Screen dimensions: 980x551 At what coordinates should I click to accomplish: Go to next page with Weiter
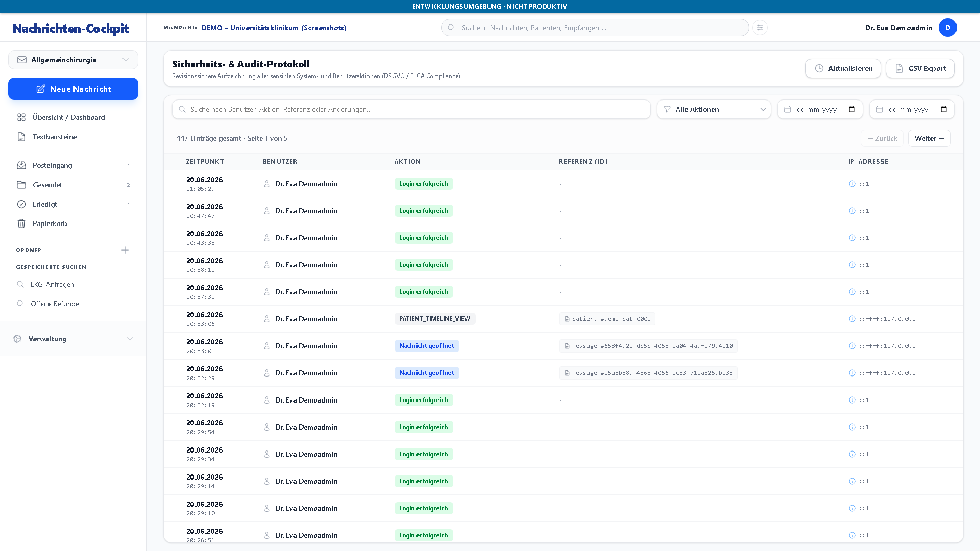pyautogui.click(x=929, y=138)
